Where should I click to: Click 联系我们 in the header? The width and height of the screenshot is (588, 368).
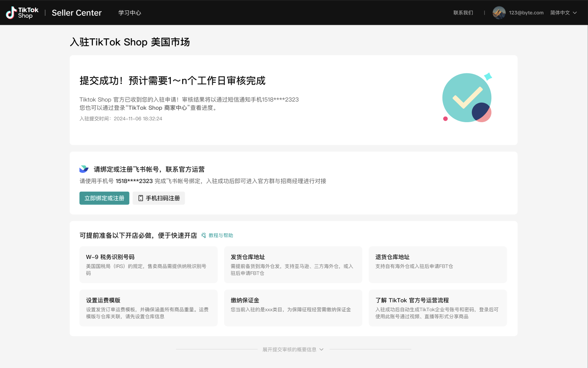click(463, 12)
